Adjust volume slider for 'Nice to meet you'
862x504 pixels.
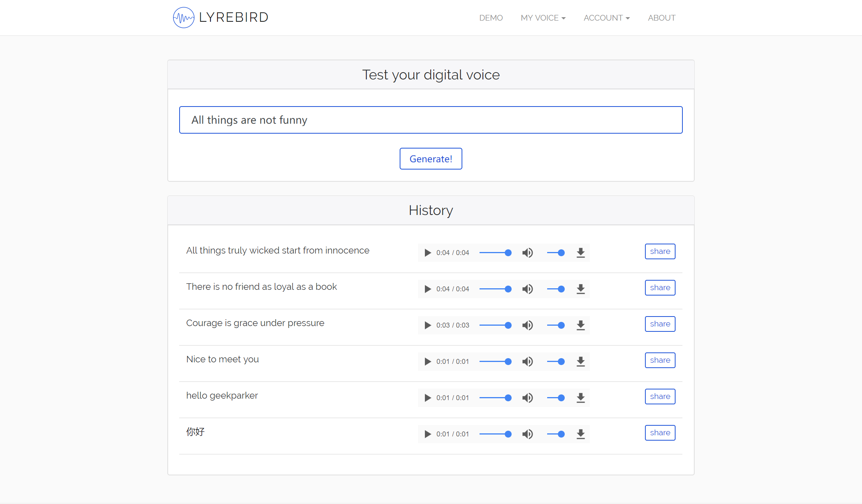tap(556, 362)
